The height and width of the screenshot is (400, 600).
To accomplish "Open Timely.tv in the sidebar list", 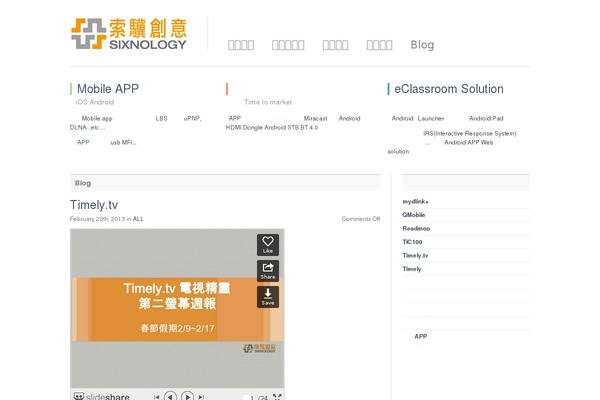I will coord(415,255).
